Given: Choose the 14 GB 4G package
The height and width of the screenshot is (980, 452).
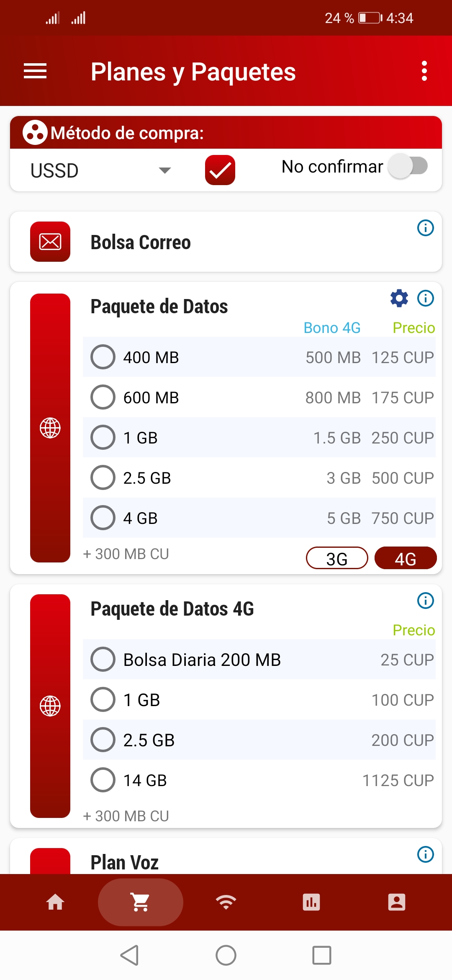Looking at the screenshot, I should 103,780.
